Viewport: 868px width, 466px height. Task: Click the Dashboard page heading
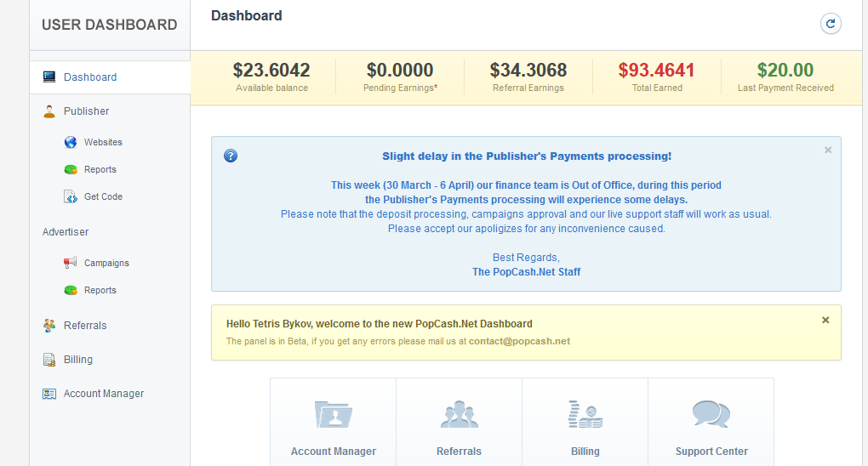[246, 15]
